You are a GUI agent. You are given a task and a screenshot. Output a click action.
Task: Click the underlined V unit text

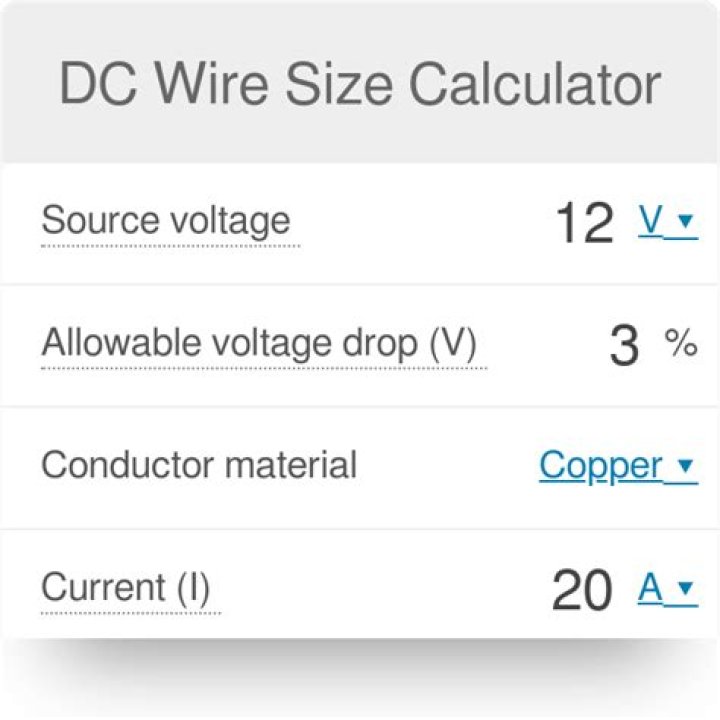pyautogui.click(x=651, y=222)
